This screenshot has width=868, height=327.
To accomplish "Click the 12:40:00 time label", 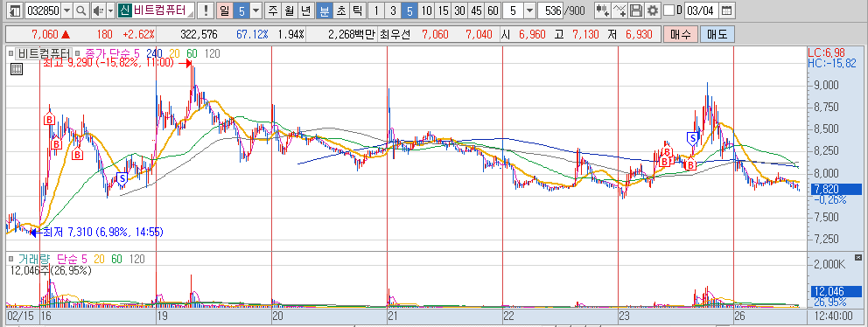I will point(834,316).
